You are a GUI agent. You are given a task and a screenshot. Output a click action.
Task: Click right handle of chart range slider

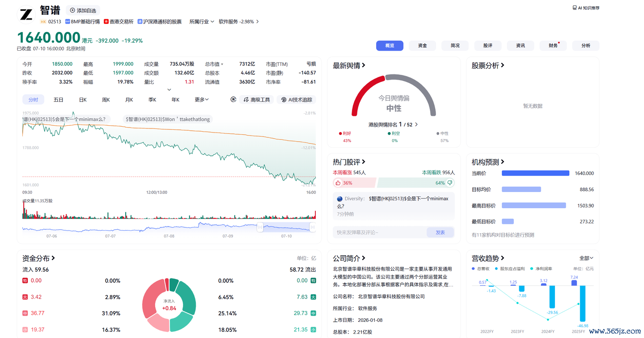(x=313, y=227)
